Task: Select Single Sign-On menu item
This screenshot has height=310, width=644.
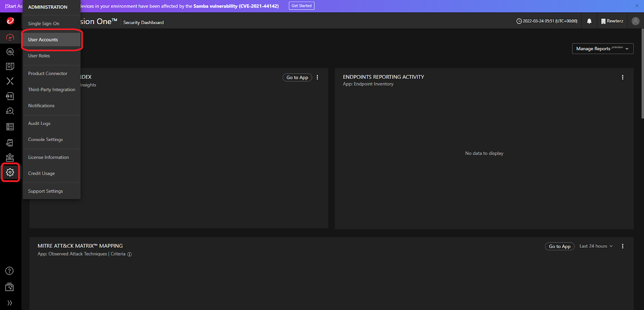Action: click(52, 23)
